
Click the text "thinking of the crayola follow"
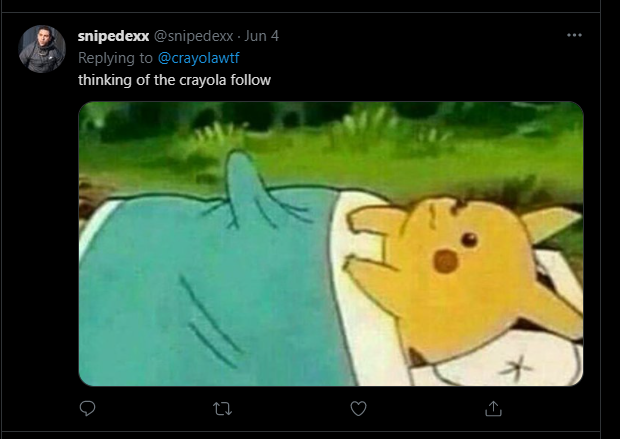(x=174, y=79)
